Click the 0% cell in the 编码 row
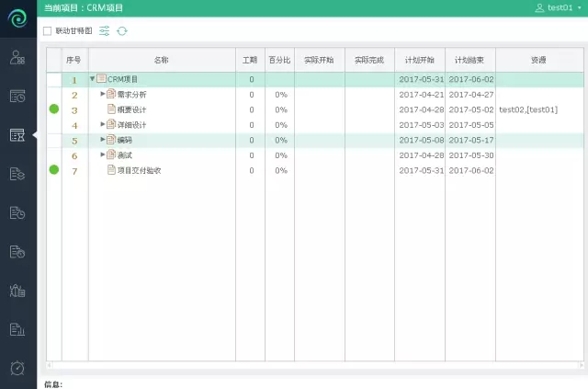This screenshot has height=389, width=588. pos(281,140)
